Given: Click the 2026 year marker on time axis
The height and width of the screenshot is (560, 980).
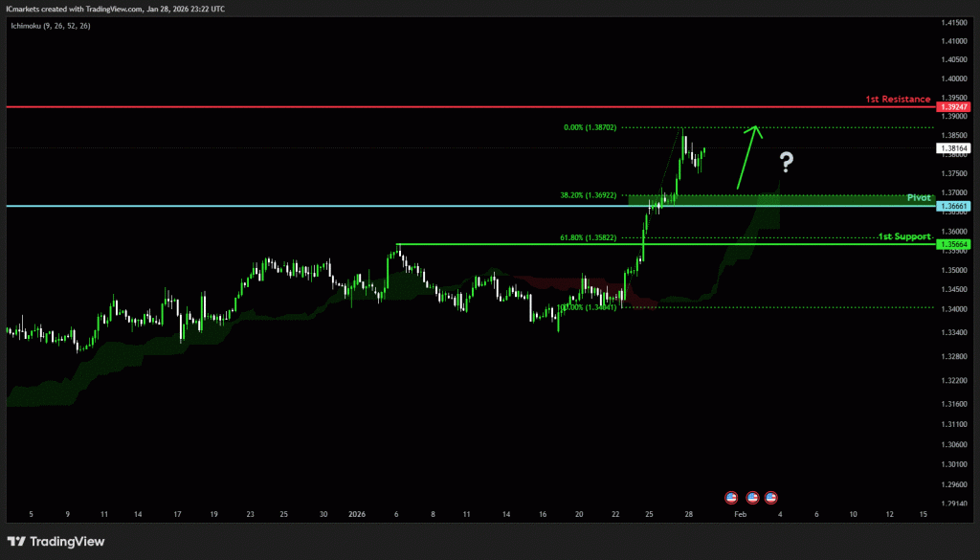Looking at the screenshot, I should [356, 514].
